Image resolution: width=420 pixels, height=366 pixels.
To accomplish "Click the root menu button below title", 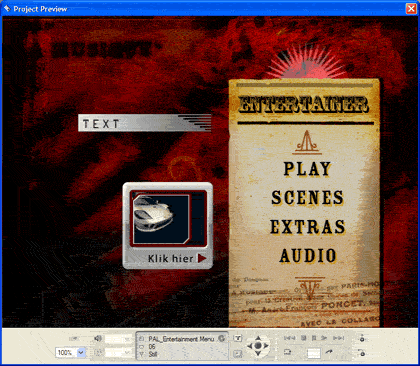I will pyautogui.click(x=237, y=354).
